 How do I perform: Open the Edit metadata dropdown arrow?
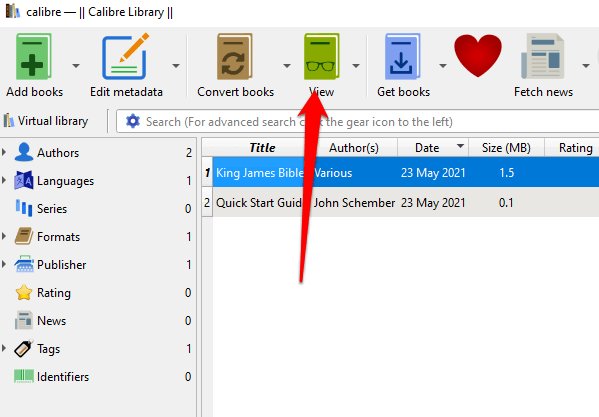pyautogui.click(x=176, y=66)
